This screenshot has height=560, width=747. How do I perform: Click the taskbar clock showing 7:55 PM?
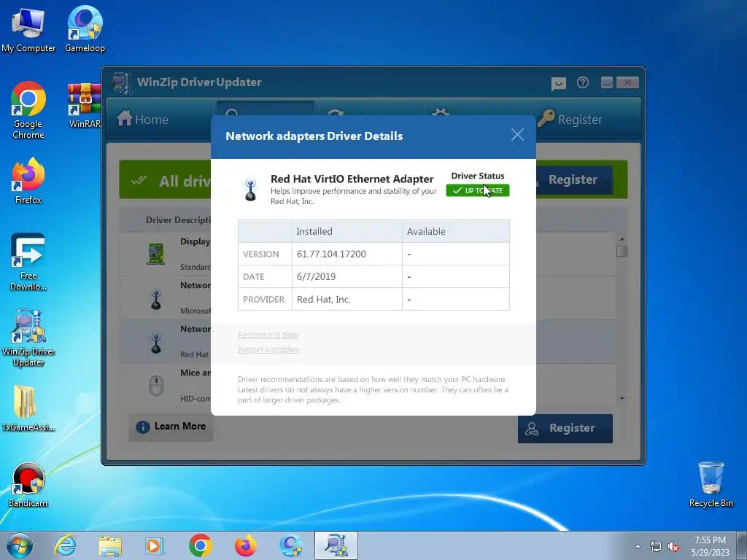(711, 545)
